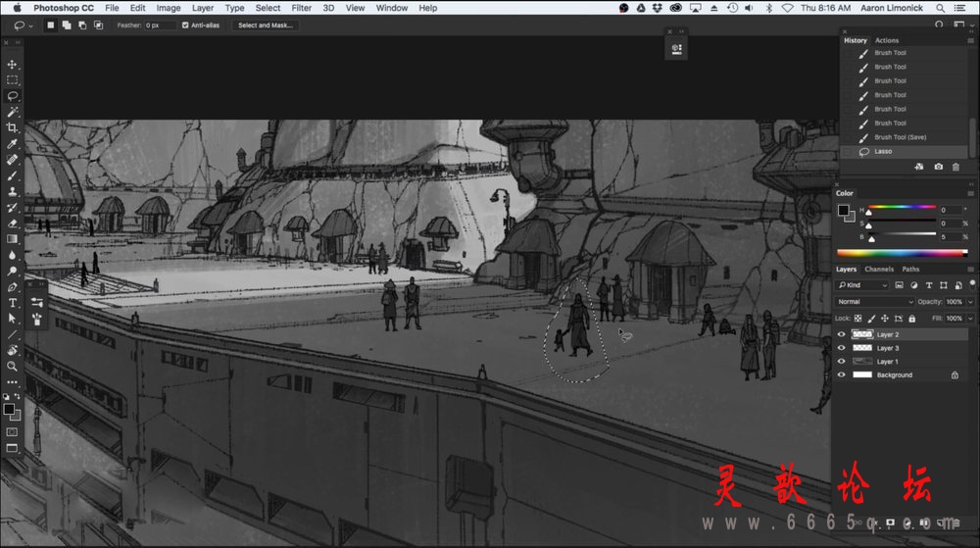Select the Pen tool
Image resolution: width=980 pixels, height=548 pixels.
coord(12,287)
